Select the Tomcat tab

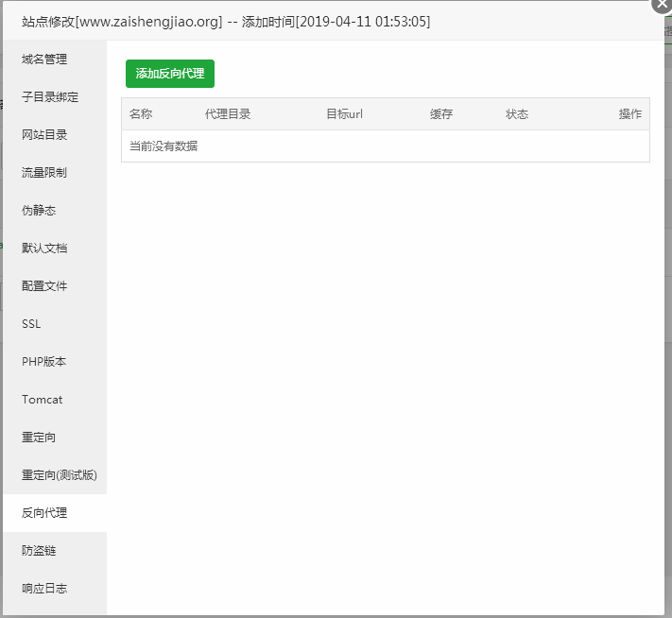click(x=55, y=400)
